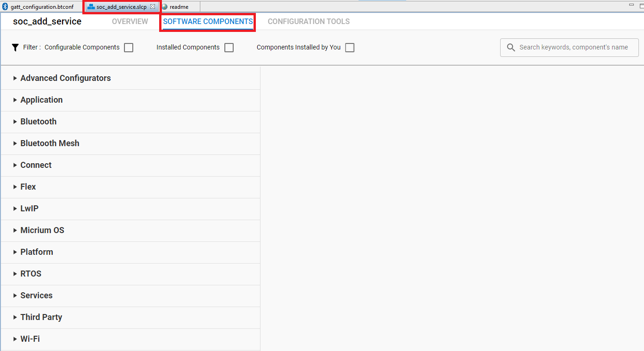
Task: Toggle Installed Components filter checkbox
Action: pos(229,48)
